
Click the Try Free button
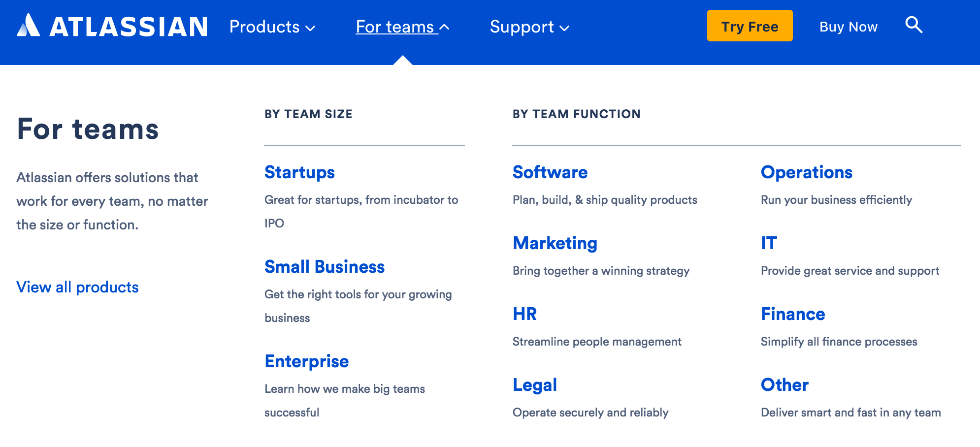pyautogui.click(x=750, y=26)
